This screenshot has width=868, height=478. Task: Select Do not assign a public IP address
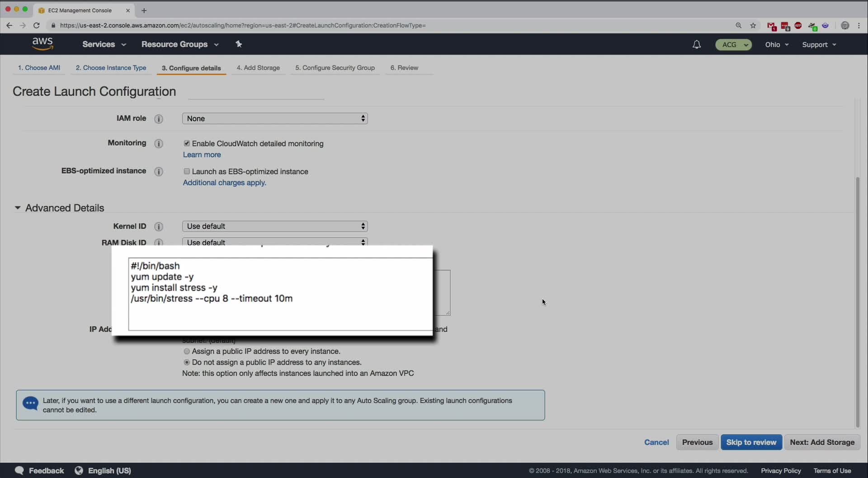coord(187,362)
